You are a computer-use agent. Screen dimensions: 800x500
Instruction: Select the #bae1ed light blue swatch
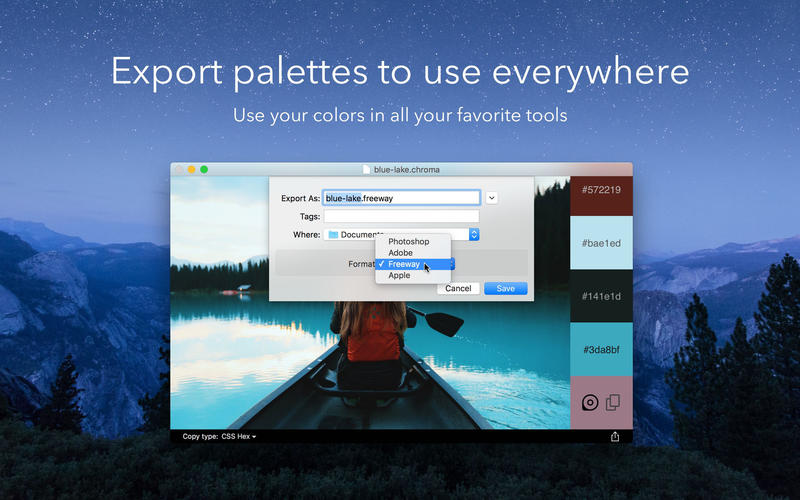point(602,243)
